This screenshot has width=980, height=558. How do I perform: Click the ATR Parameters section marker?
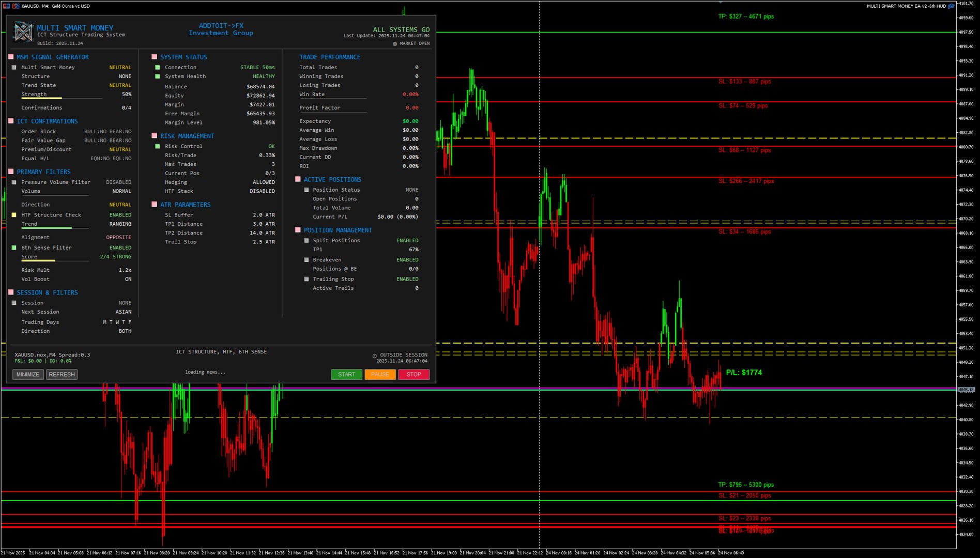point(154,205)
